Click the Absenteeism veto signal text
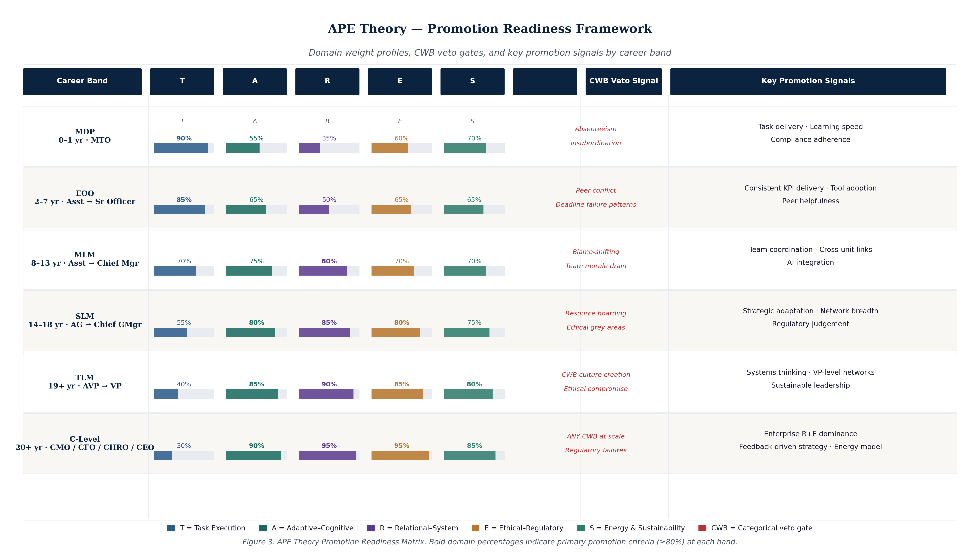Viewport: 980px width, 552px height. [x=596, y=129]
